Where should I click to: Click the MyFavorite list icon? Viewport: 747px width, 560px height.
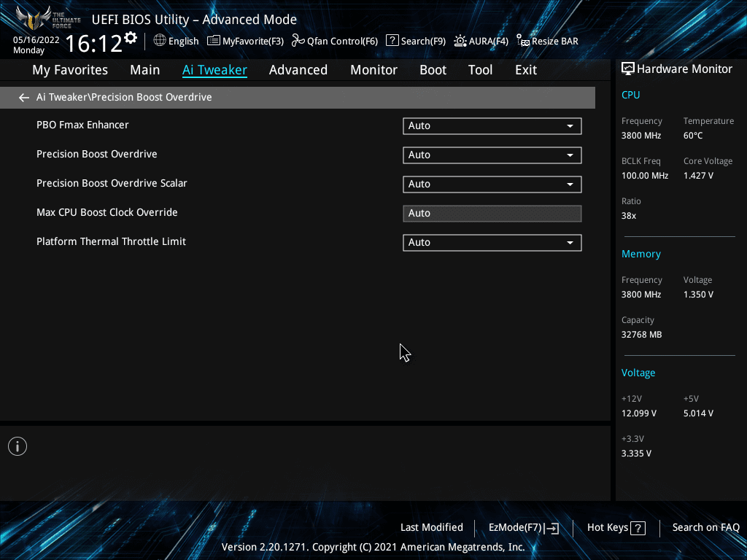214,41
